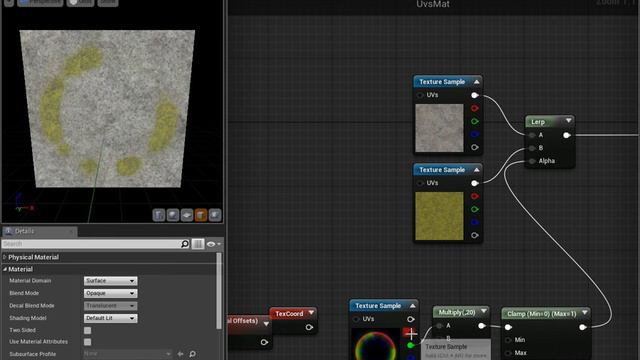
Task: Click the Details panel search magnifier icon
Action: coord(185,244)
